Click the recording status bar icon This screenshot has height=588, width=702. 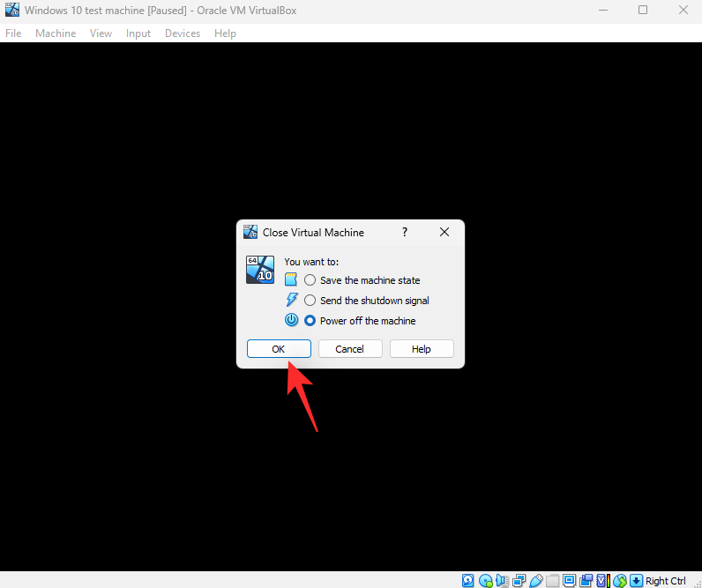pos(586,580)
